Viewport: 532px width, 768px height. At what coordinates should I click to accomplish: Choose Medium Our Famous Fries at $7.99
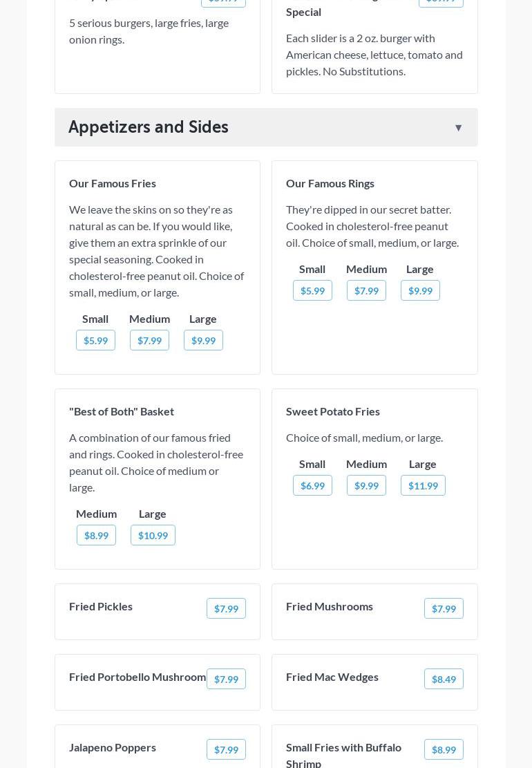[149, 341]
